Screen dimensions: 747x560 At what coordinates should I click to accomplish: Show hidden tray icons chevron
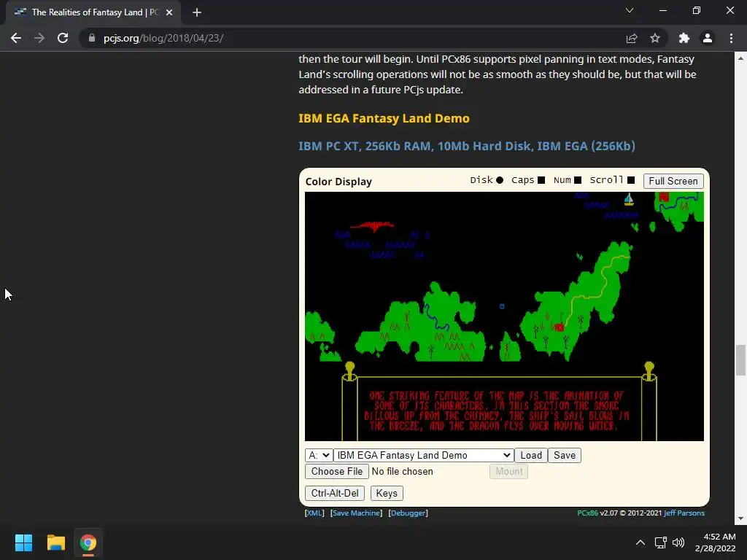pos(640,542)
